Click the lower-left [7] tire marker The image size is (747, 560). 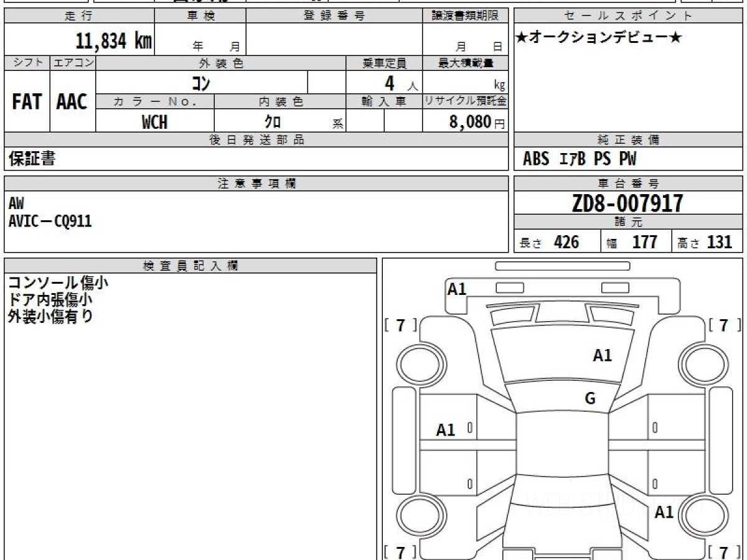(401, 552)
